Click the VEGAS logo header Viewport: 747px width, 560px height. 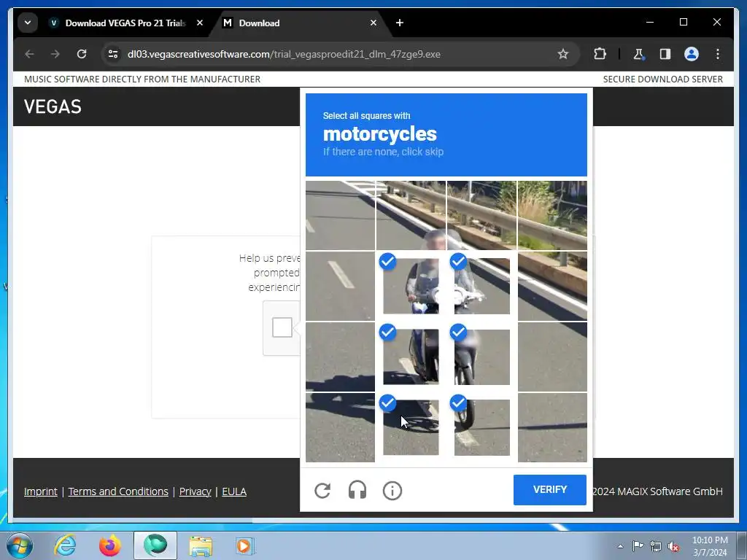pyautogui.click(x=53, y=106)
